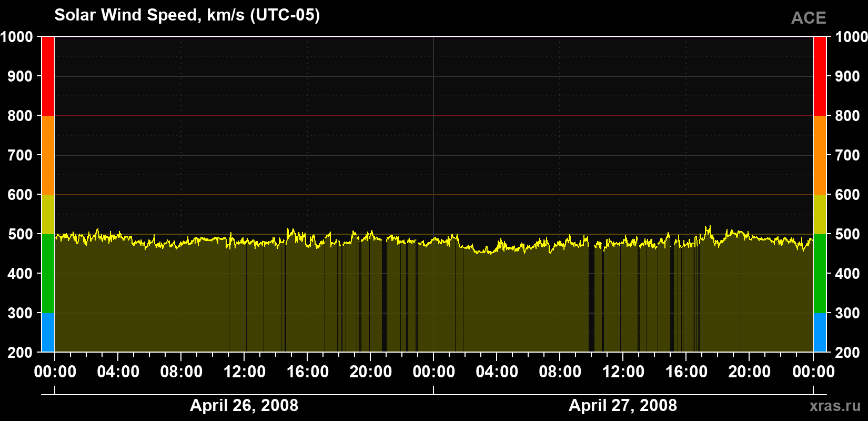Click the red band on the left scale
Screen dimensions: 868x421
tap(48, 76)
